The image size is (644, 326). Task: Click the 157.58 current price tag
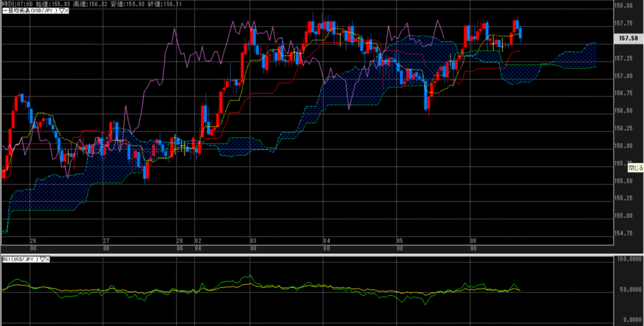628,38
